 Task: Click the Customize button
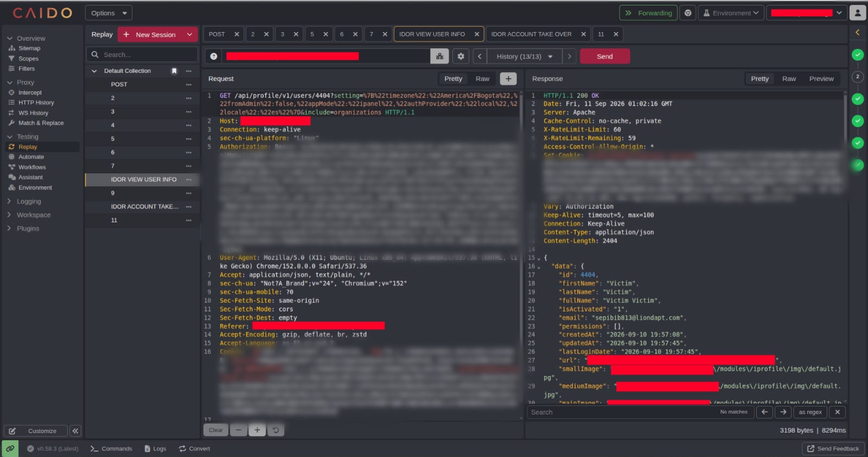(x=36, y=431)
